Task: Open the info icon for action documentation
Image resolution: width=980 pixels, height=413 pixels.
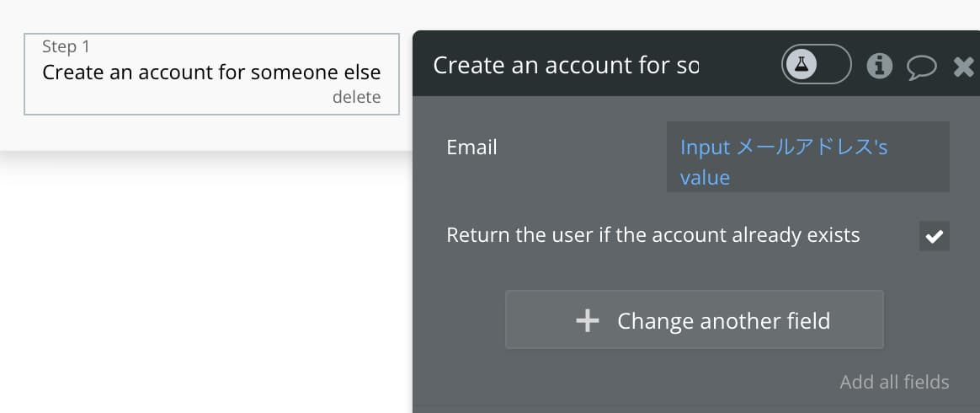Action: (x=879, y=65)
